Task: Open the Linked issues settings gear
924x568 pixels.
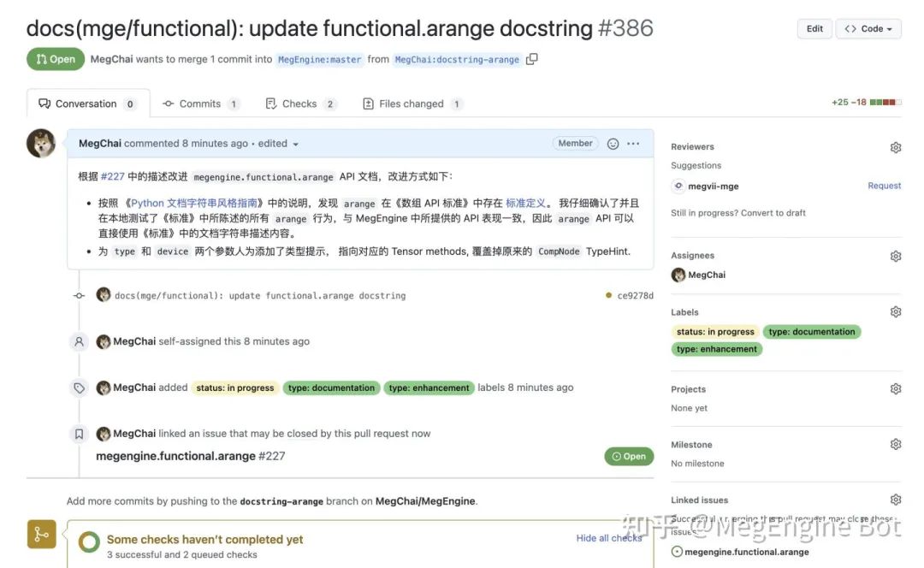Action: coord(896,500)
